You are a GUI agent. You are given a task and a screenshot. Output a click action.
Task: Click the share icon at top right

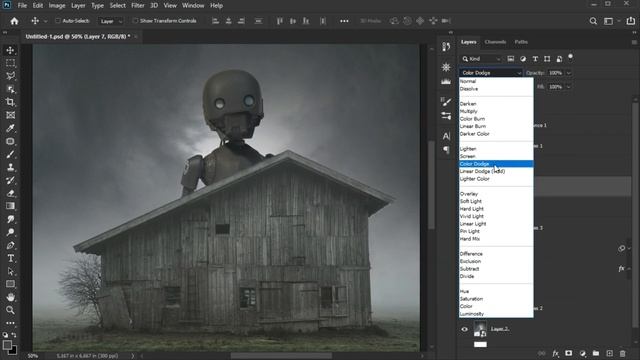[631, 21]
